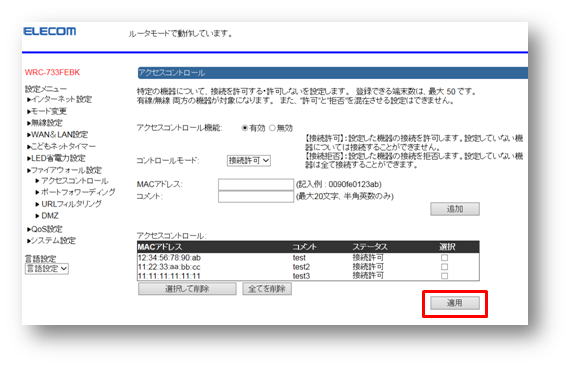This screenshot has width=570, height=367.
Task: Focus the MACアドレス input field
Action: (x=256, y=184)
